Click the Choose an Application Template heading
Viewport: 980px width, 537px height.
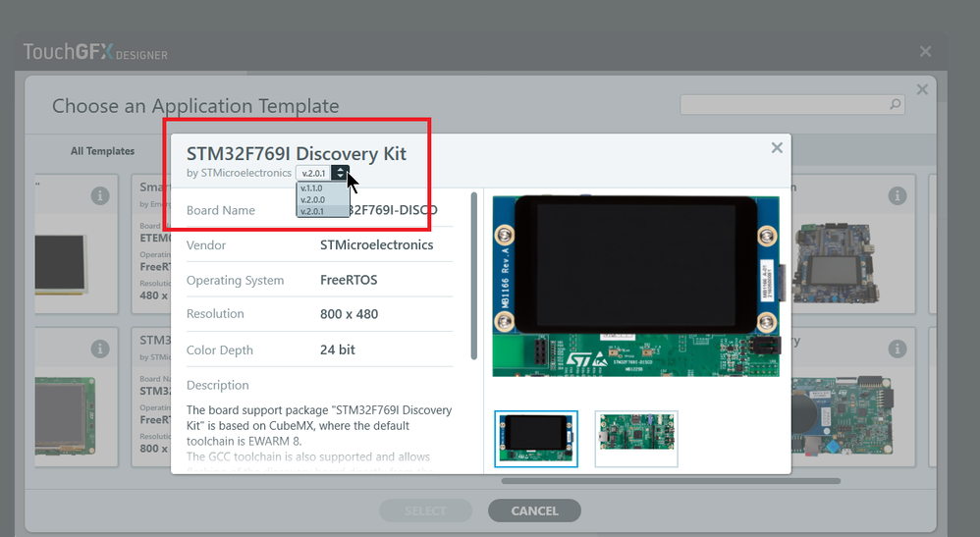pyautogui.click(x=195, y=106)
